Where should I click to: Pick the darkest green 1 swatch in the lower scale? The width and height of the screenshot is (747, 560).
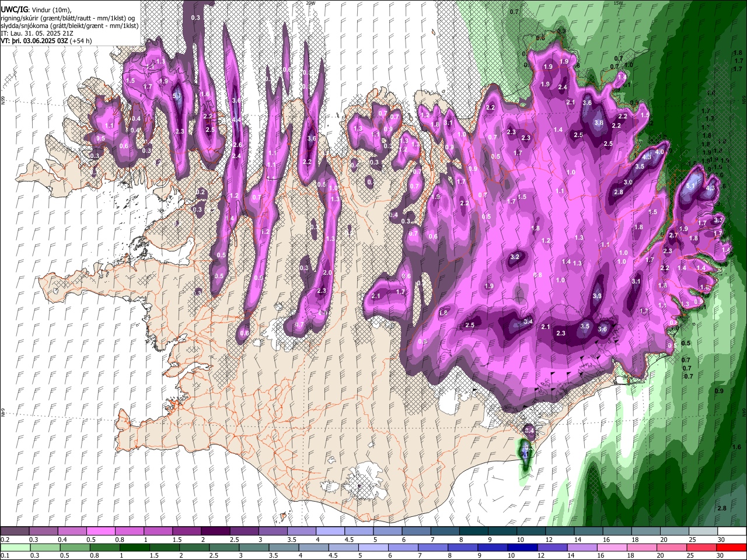click(134, 547)
